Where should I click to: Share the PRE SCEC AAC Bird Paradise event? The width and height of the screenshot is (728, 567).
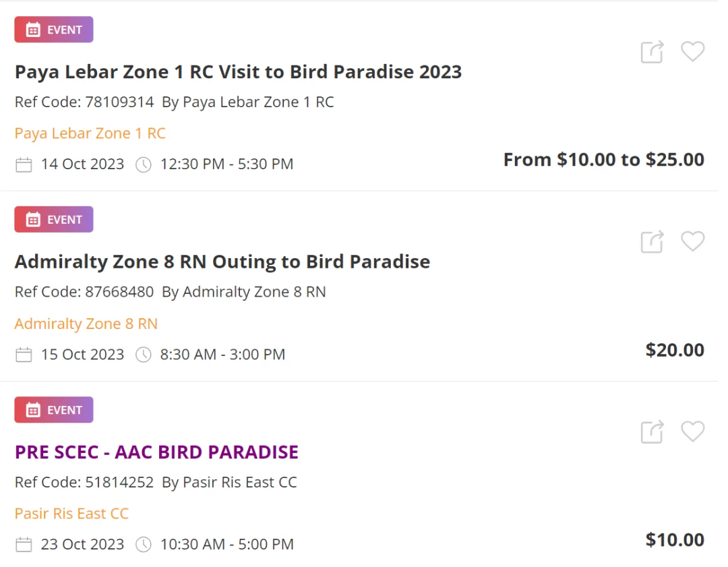point(653,432)
